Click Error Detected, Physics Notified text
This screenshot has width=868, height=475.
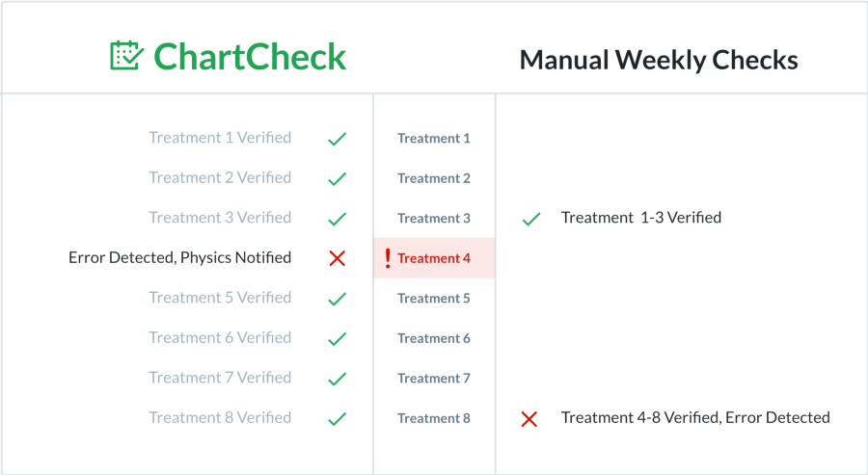180,257
